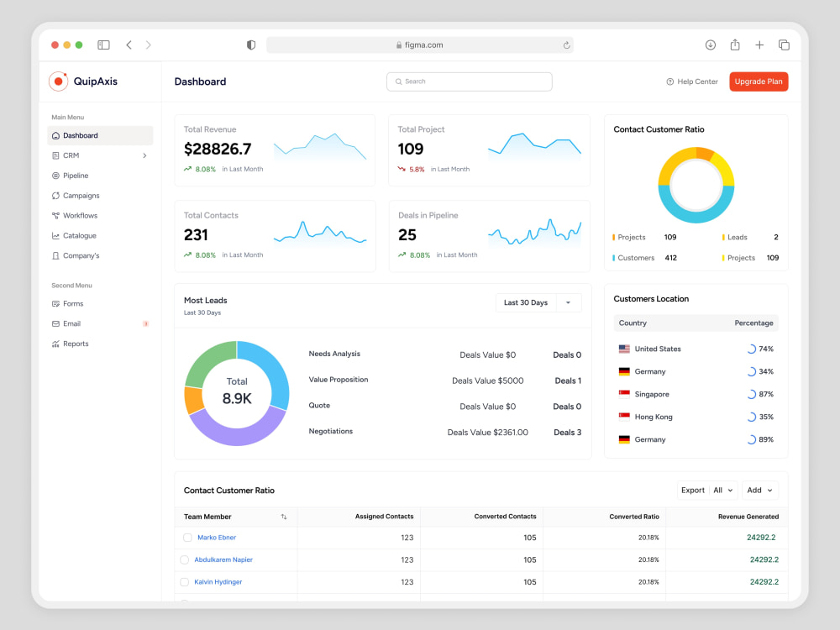Viewport: 840px width, 630px height.
Task: Click the Singapore flag icon
Action: [624, 394]
